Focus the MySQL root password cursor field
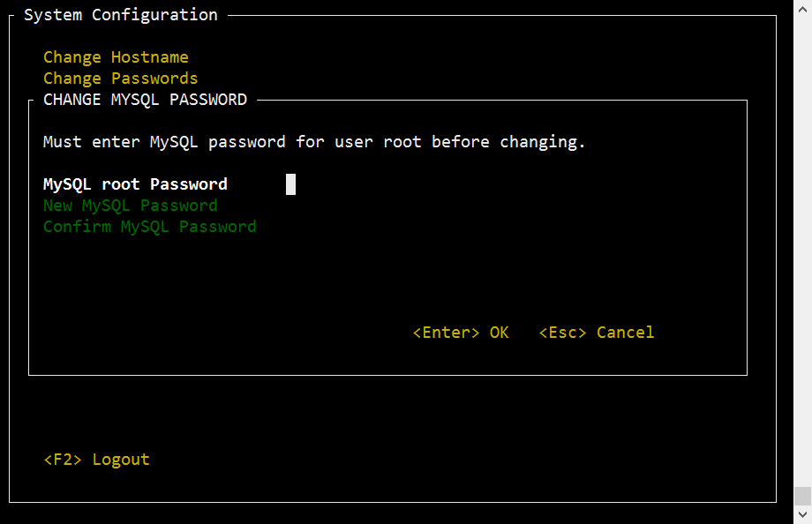This screenshot has width=812, height=524. 290,184
